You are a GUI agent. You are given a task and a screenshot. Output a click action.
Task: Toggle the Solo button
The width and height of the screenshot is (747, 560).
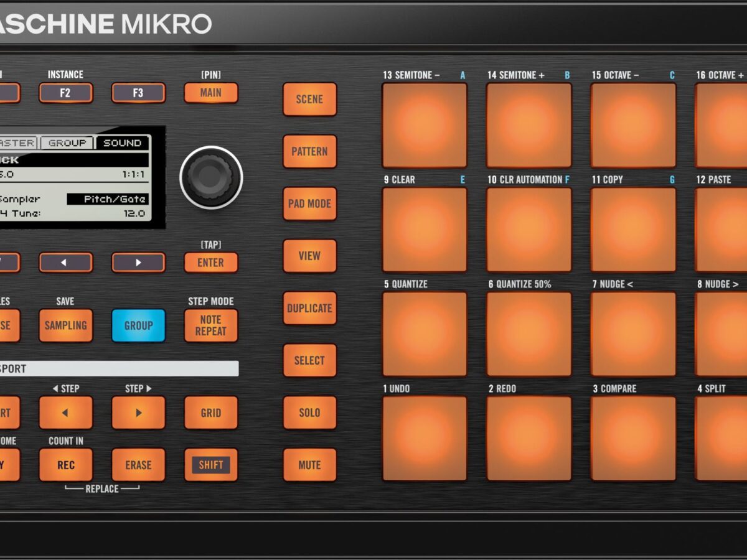(x=309, y=413)
